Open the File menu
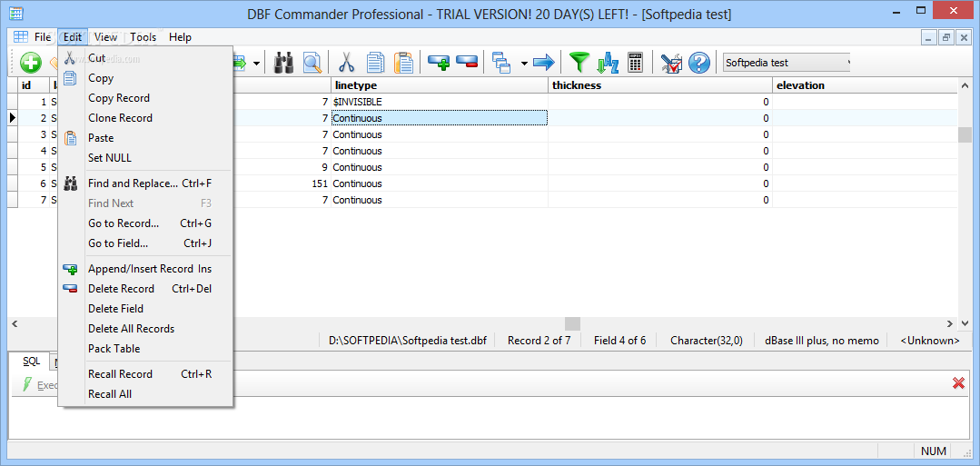The height and width of the screenshot is (466, 980). [43, 37]
